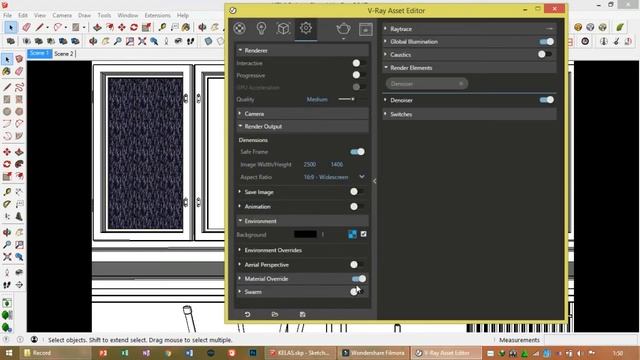This screenshot has height=360, width=640.
Task: Click the Image Width value 2500
Action: [x=310, y=164]
